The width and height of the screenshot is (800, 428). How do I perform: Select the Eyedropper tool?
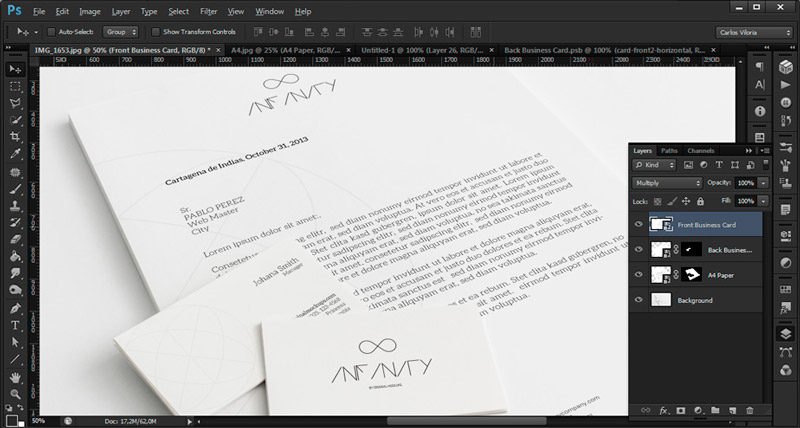pos(15,154)
